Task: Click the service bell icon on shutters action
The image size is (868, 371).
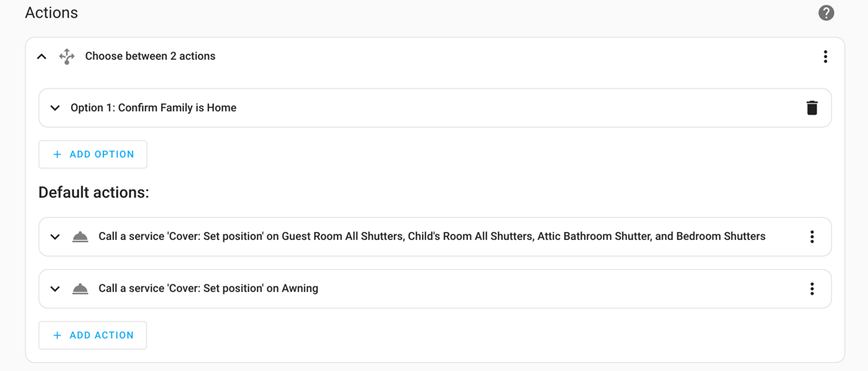Action: (x=80, y=237)
